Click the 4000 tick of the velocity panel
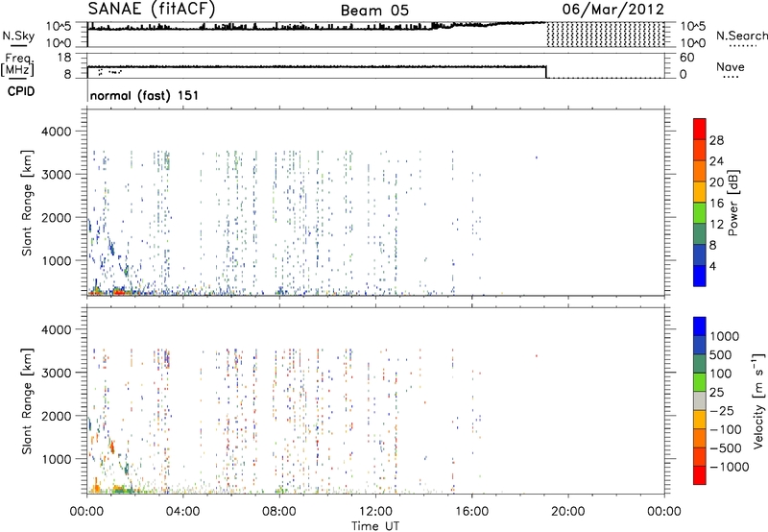768x532 pixels. coord(57,329)
